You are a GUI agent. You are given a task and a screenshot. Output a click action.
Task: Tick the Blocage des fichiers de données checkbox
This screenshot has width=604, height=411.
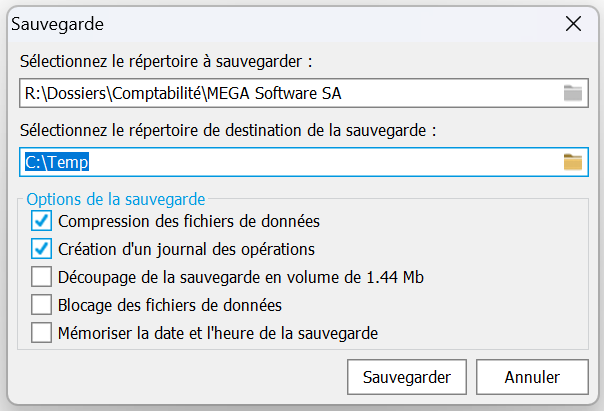coord(41,304)
